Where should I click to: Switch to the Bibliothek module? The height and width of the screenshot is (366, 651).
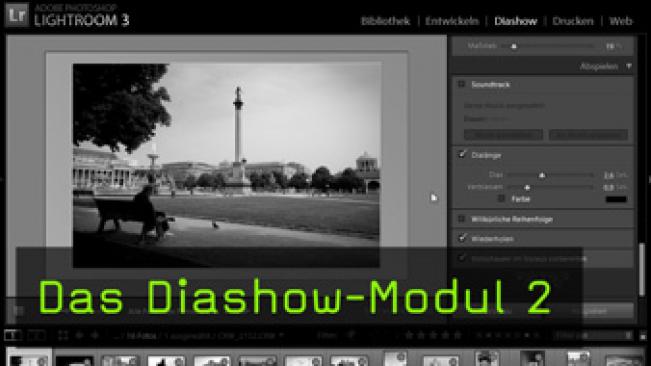click(x=385, y=21)
